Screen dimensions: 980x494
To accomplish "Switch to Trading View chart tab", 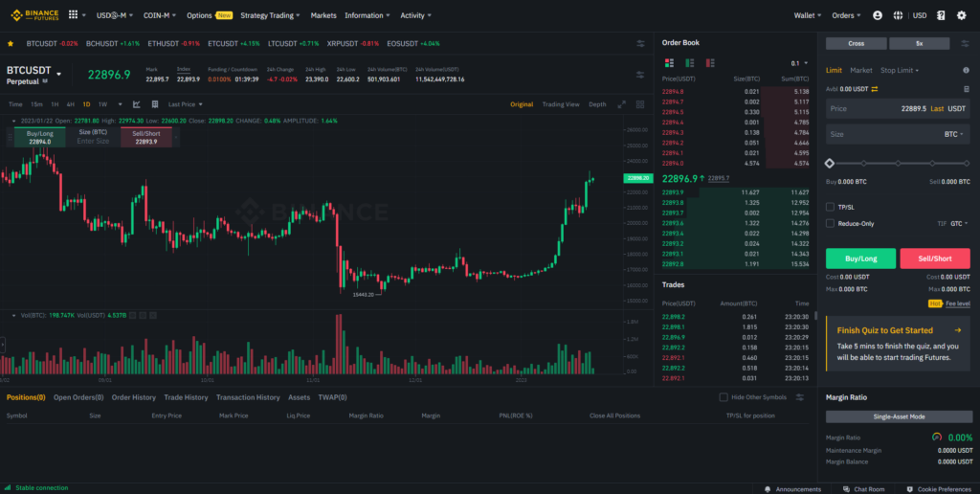I will (x=561, y=104).
